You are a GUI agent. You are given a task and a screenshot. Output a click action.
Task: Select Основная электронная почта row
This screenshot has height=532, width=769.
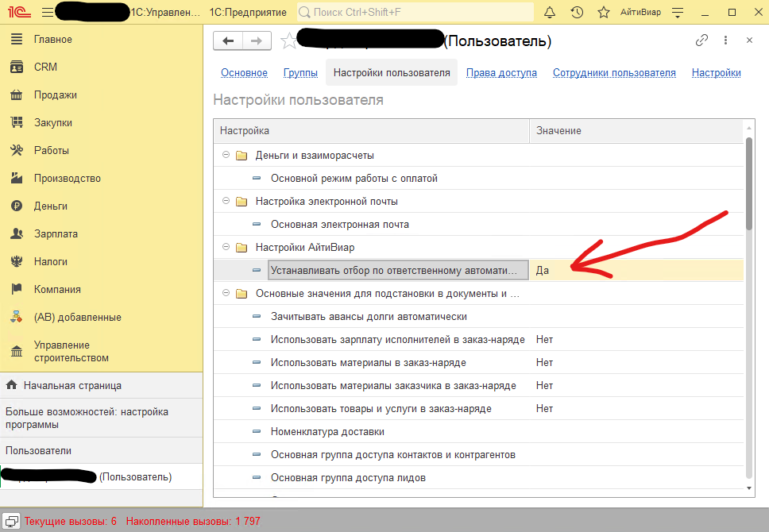point(479,225)
